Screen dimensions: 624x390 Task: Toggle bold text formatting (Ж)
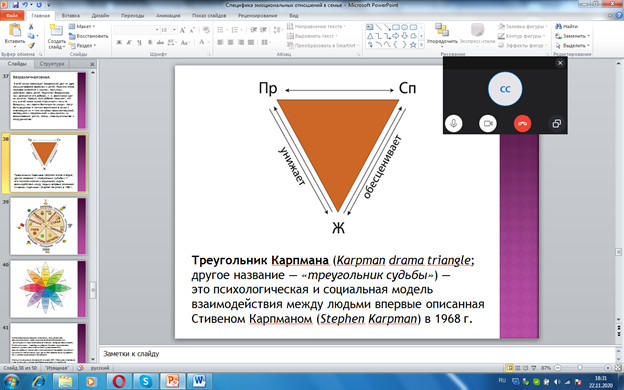(x=119, y=42)
